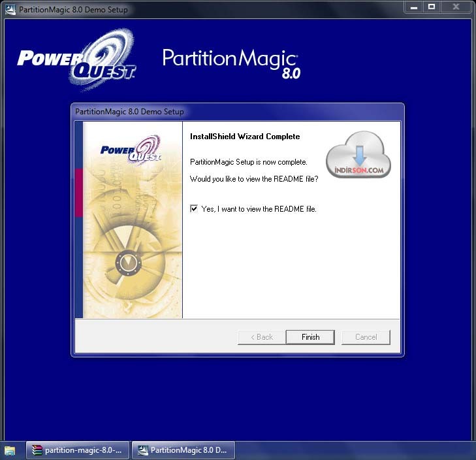Click the 'InstallShield Wizard Complete' heading
Screen dimensions: 476x460
click(x=245, y=137)
